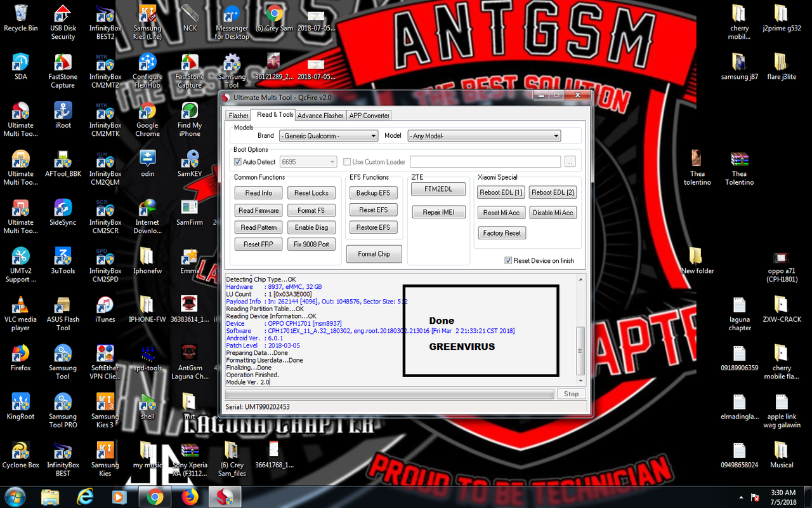The image size is (812, 508).
Task: Click the Reset Mi Acc button
Action: 501,213
